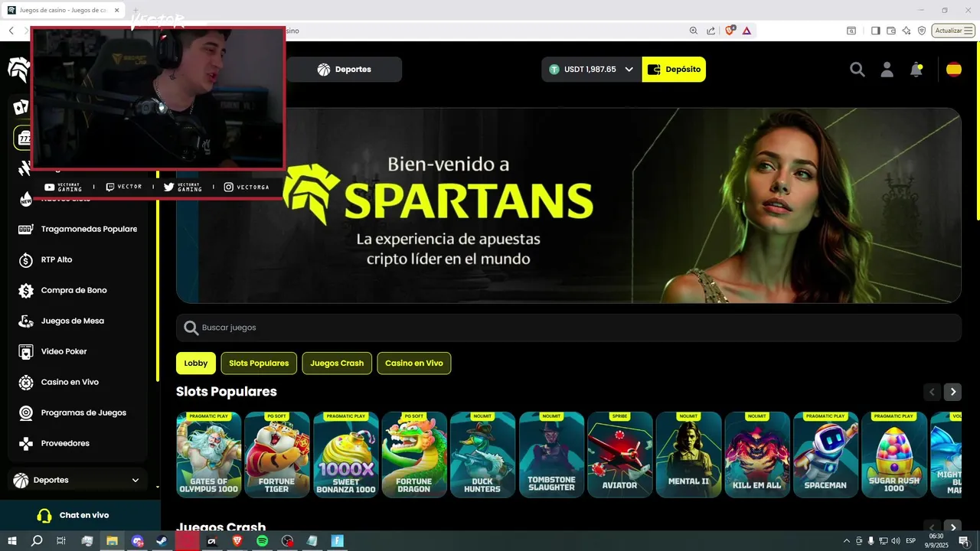The image size is (980, 551).
Task: Open the user profile icon
Action: coord(887,70)
